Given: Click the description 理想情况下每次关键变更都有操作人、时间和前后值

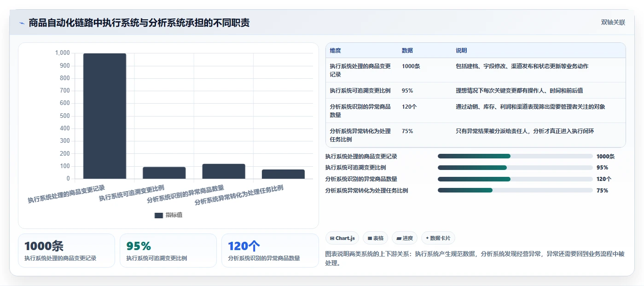Looking at the screenshot, I should coord(520,91).
